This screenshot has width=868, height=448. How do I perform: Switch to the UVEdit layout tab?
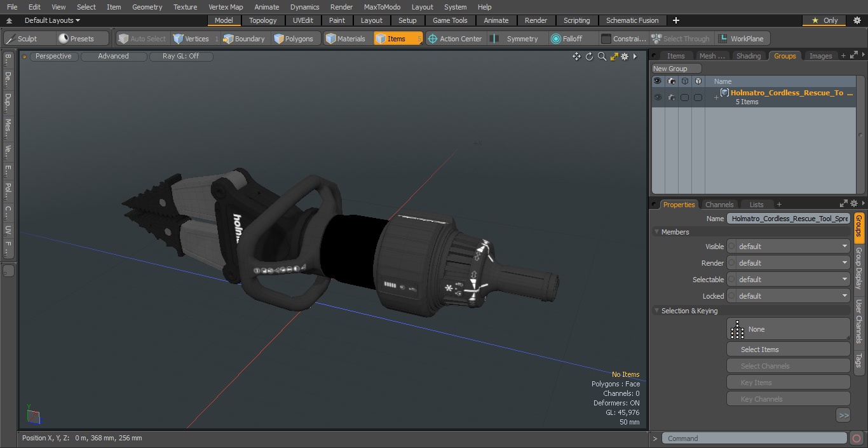(x=303, y=20)
